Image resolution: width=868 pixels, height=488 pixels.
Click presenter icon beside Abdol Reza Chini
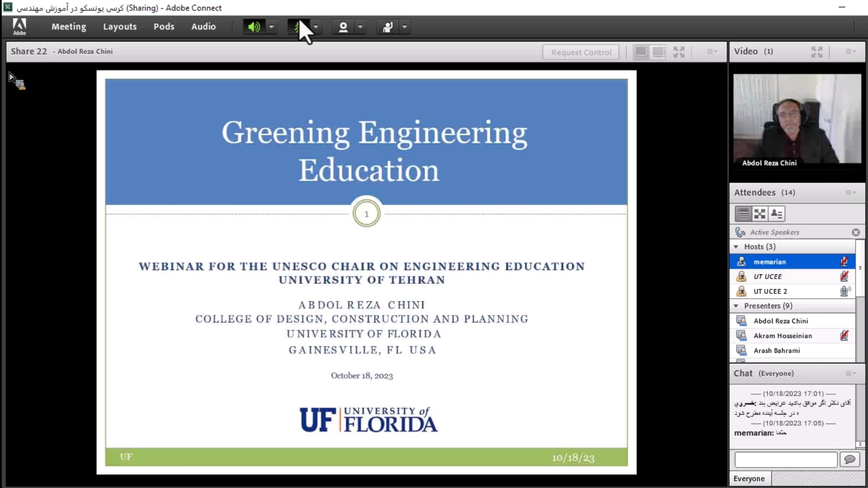741,321
